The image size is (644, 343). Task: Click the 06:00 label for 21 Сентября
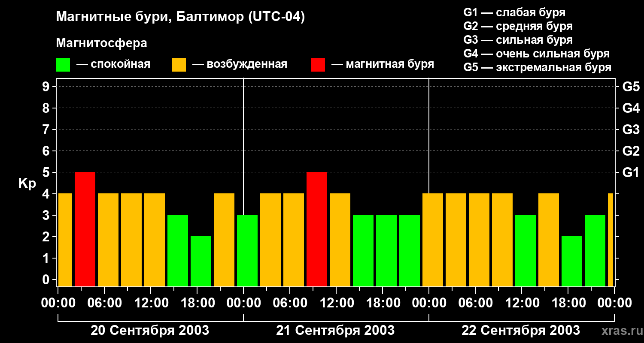pyautogui.click(x=290, y=303)
